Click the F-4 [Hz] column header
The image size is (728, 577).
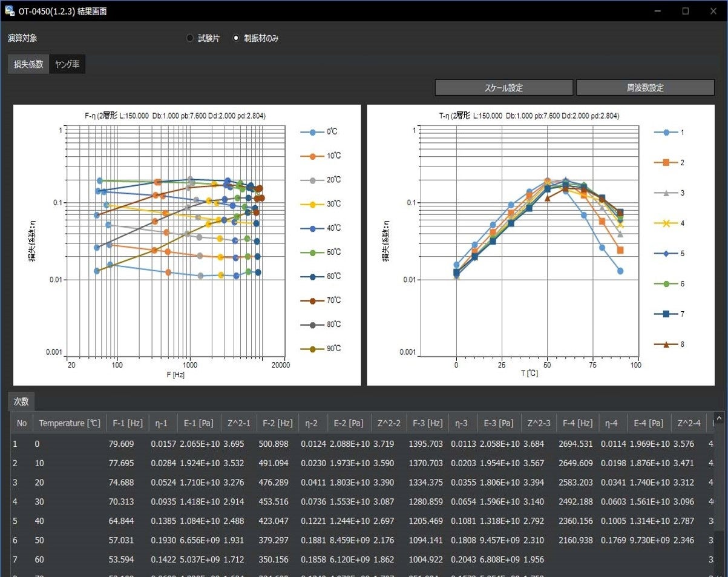tap(577, 423)
